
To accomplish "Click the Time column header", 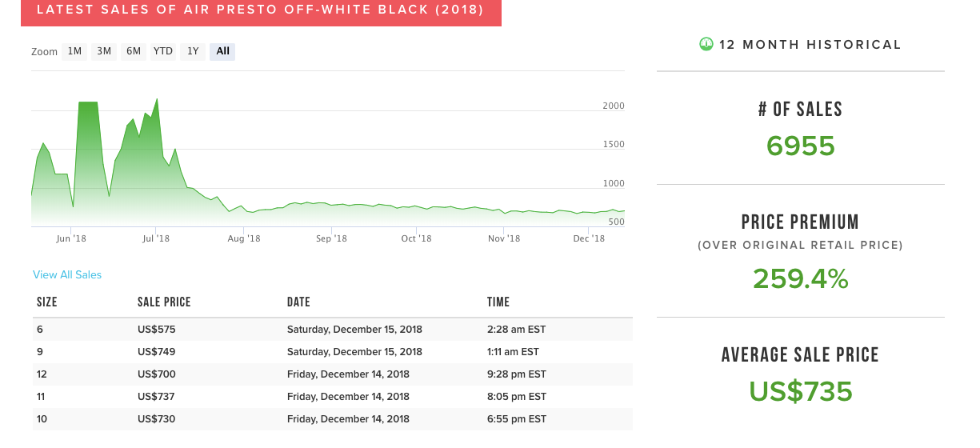I will pyautogui.click(x=498, y=302).
